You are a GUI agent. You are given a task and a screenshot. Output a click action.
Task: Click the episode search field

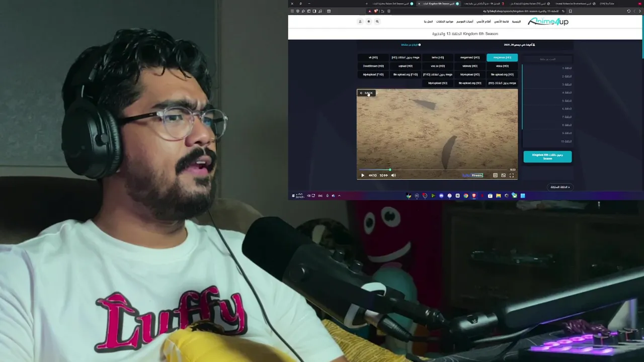(x=547, y=59)
